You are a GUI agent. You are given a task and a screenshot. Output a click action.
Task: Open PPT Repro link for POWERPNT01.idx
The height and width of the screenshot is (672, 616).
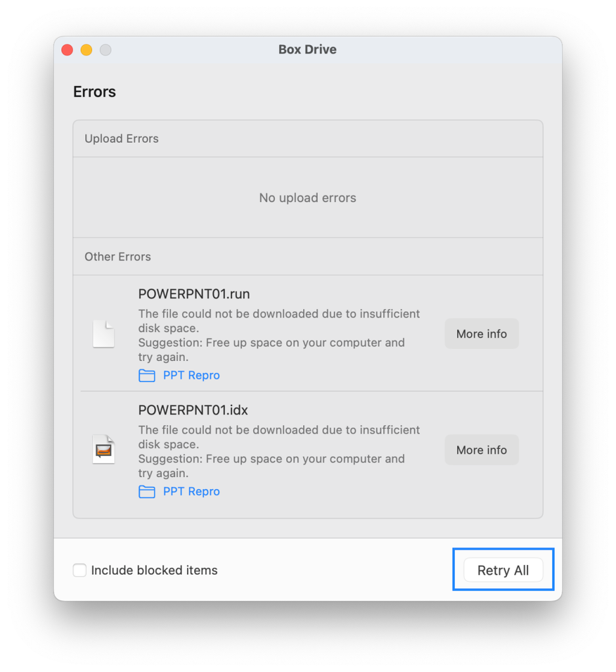[x=191, y=492]
